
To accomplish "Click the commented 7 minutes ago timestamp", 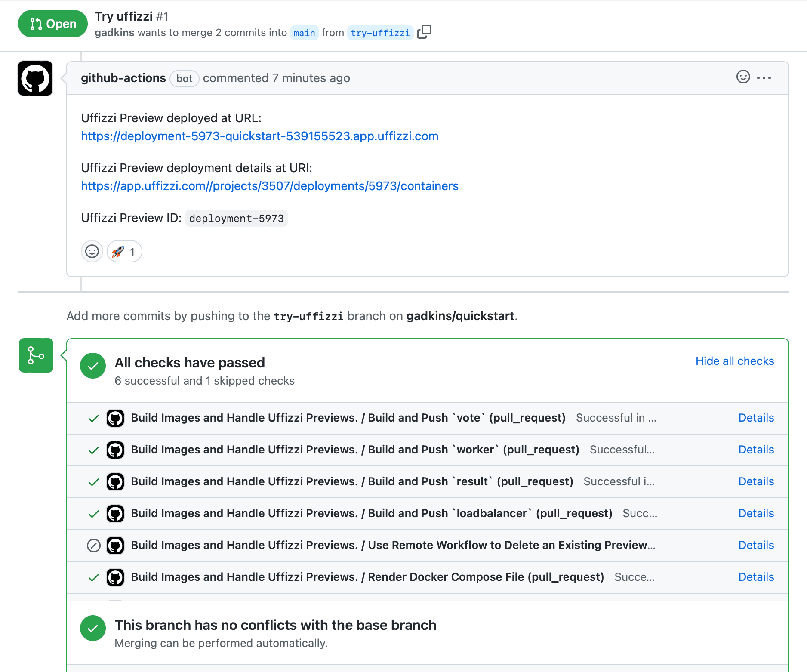I will pyautogui.click(x=276, y=78).
